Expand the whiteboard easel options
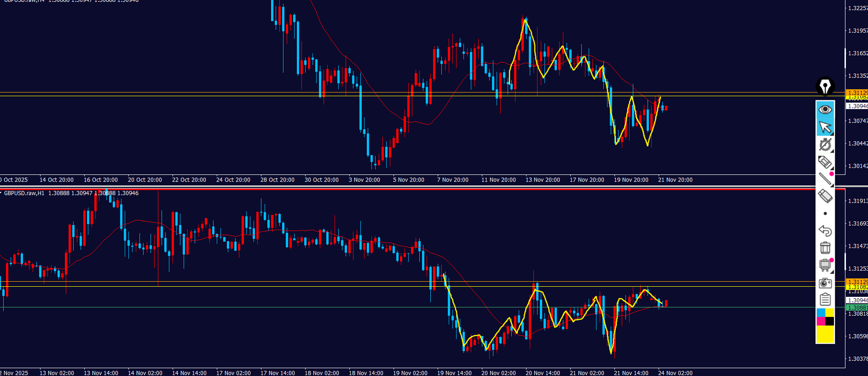 point(825,265)
